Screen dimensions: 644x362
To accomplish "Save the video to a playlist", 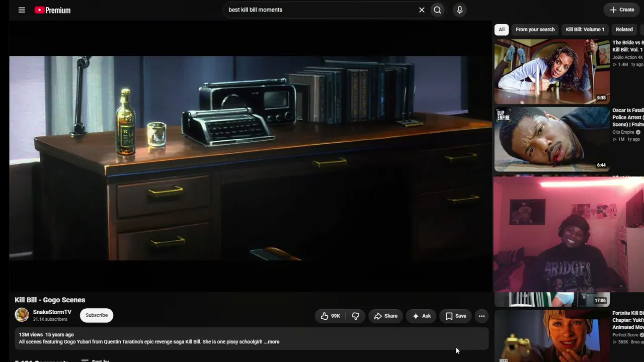I will coord(456,316).
